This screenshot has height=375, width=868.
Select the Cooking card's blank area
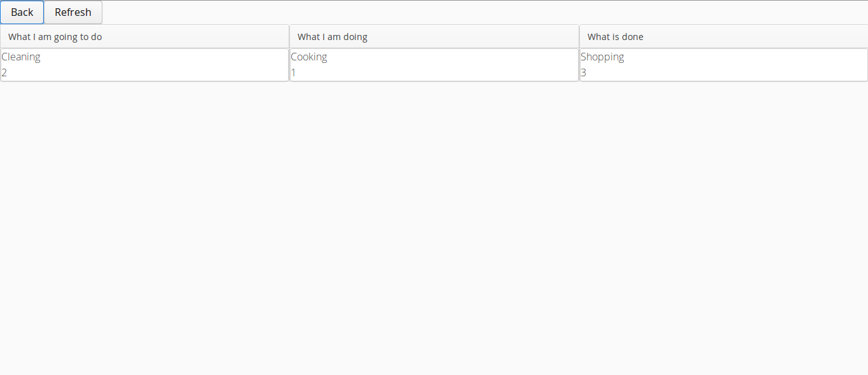pyautogui.click(x=451, y=65)
